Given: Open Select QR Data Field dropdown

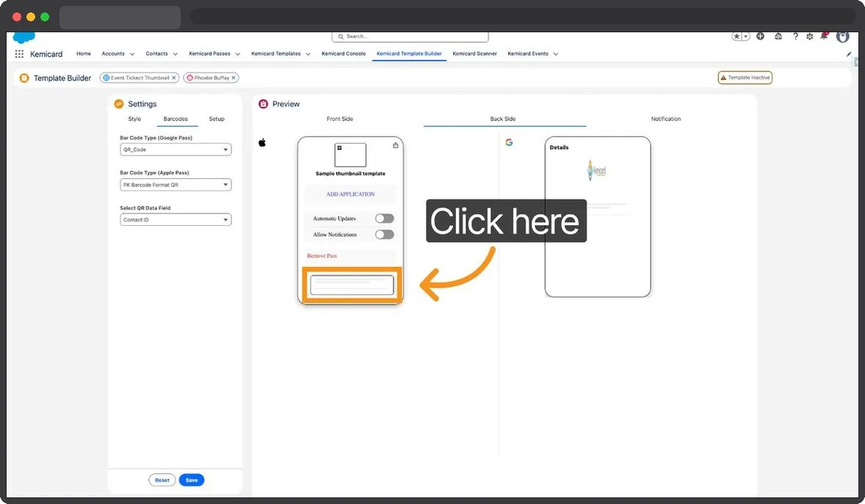Looking at the screenshot, I should click(175, 219).
